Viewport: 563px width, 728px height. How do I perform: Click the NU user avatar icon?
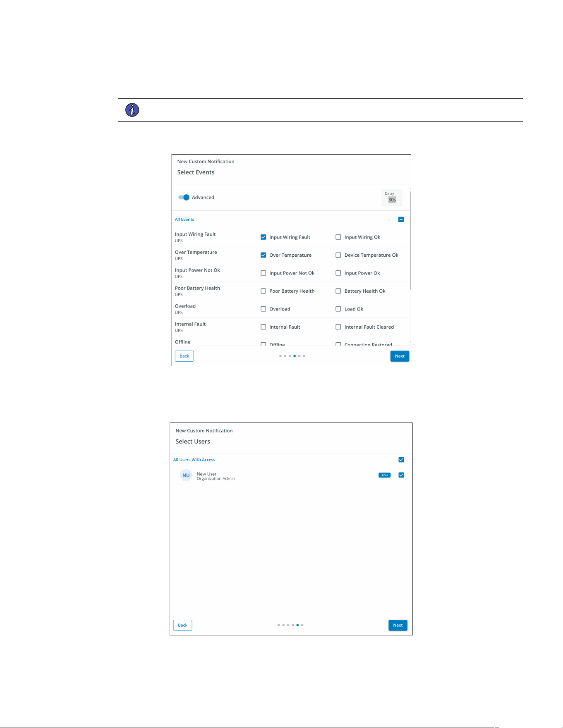click(x=186, y=475)
